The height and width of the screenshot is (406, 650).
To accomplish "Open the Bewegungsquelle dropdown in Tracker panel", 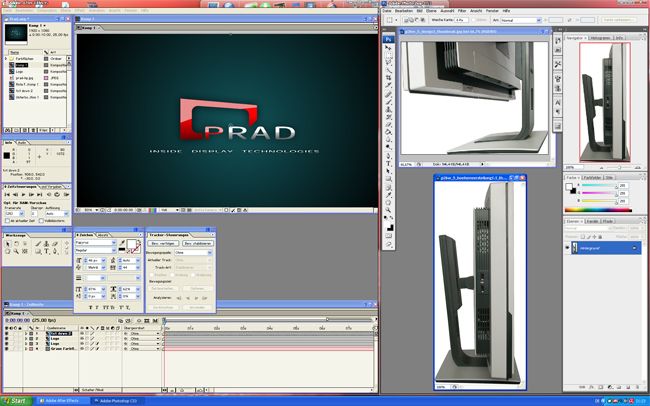I will (x=194, y=253).
